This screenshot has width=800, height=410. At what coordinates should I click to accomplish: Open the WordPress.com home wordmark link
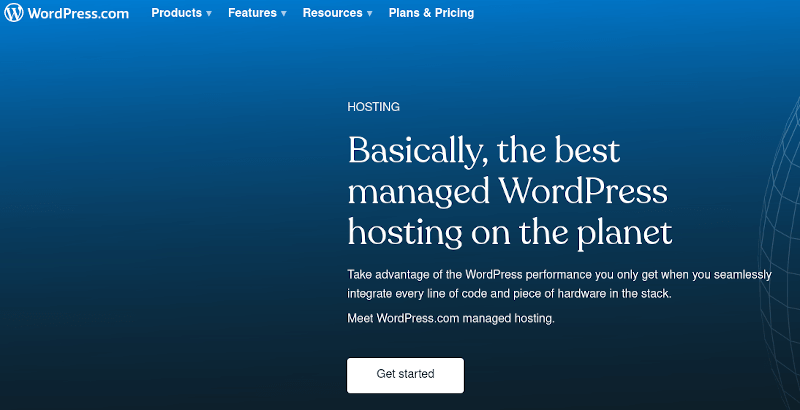coord(78,13)
